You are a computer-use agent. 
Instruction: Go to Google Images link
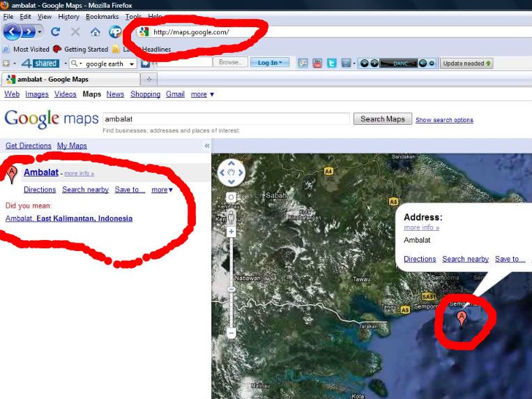click(37, 94)
